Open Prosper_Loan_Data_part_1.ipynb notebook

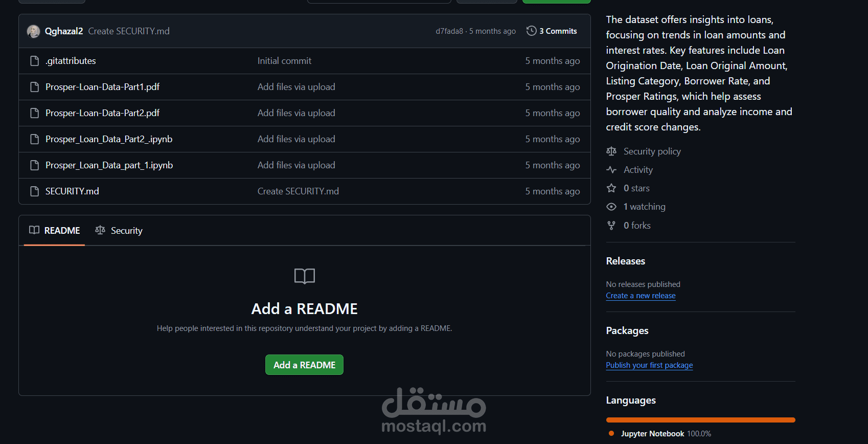[109, 165]
